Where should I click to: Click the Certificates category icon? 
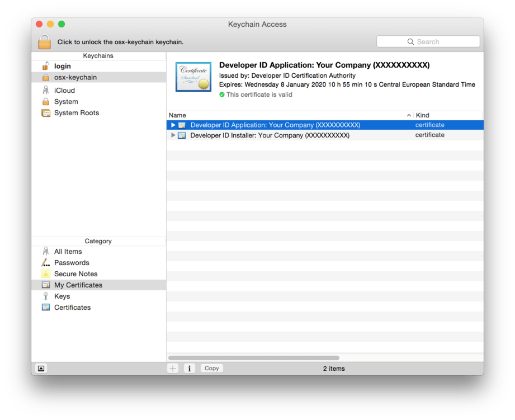click(x=45, y=307)
